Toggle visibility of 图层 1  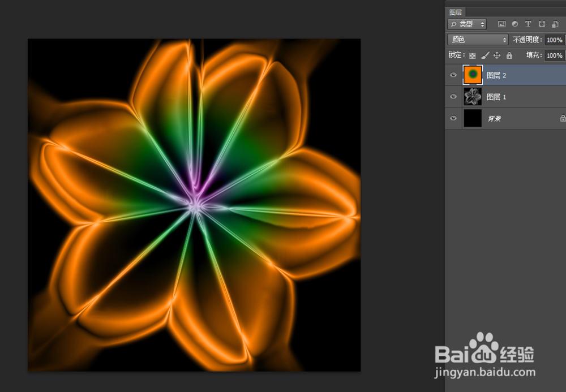(453, 97)
